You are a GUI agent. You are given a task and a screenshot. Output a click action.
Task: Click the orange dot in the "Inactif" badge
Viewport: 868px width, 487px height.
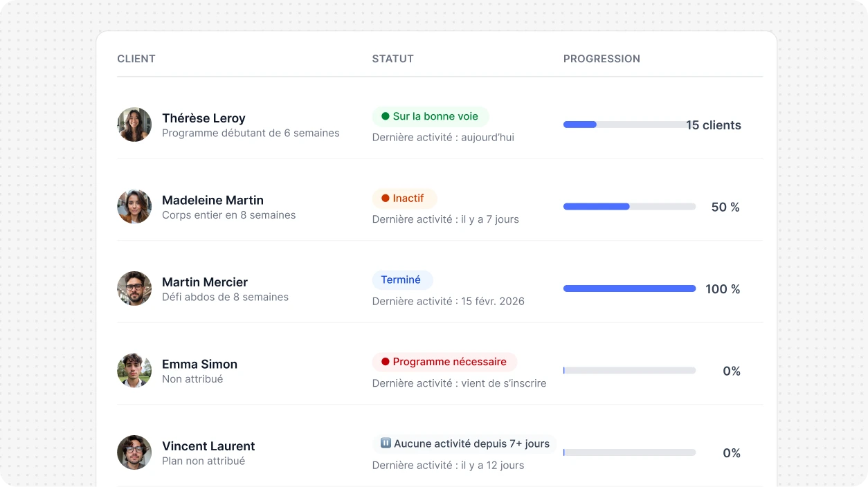pyautogui.click(x=386, y=199)
